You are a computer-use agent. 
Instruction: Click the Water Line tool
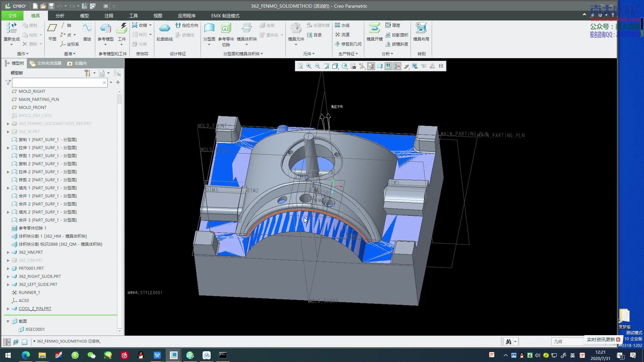342,25
